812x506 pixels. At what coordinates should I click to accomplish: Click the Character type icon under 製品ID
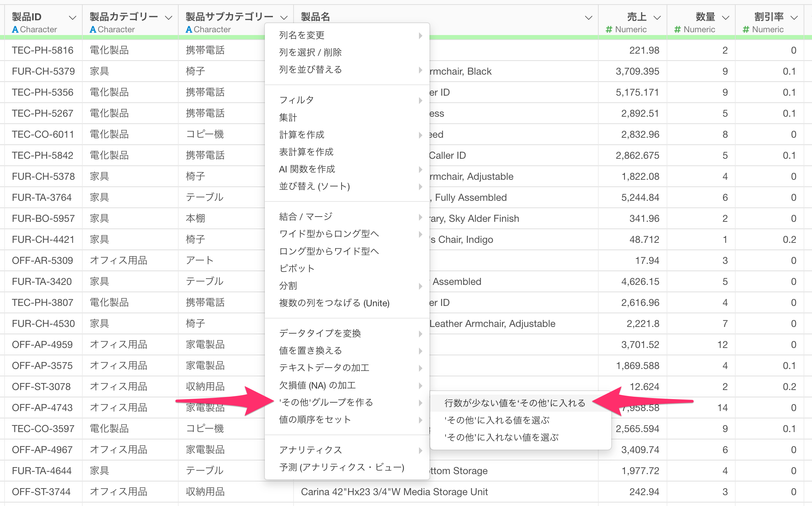[15, 30]
